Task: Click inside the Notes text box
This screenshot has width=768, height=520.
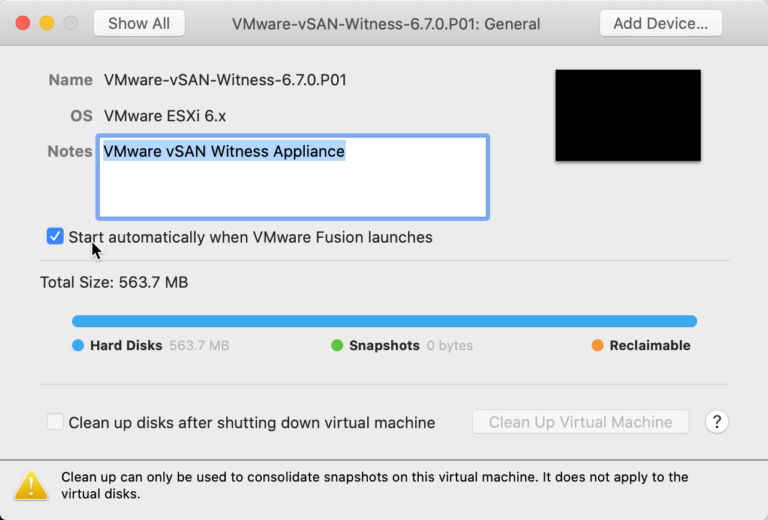Action: pyautogui.click(x=292, y=185)
